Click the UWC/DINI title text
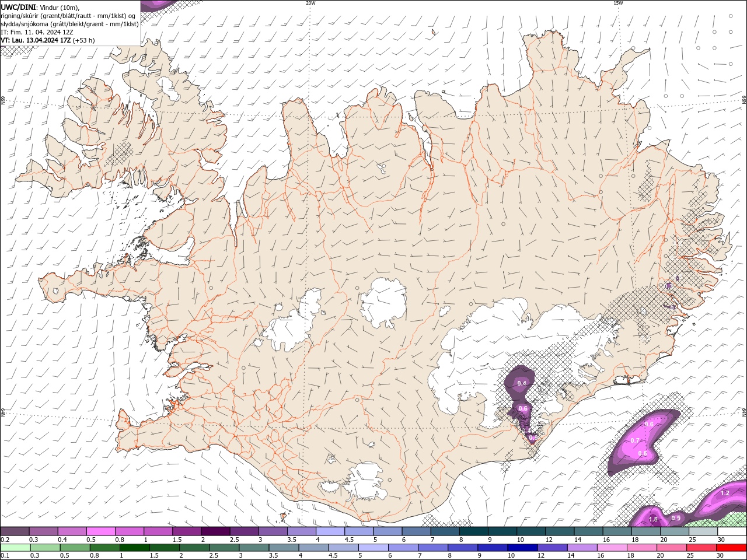 coord(18,6)
